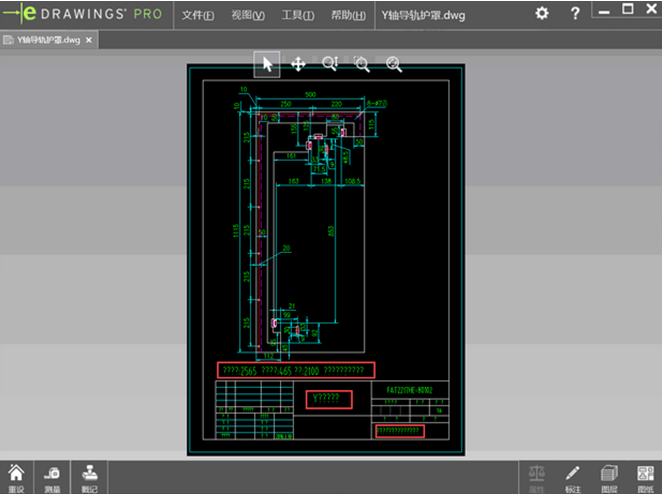The image size is (662, 494).
Task: Open the sheets panel
Action: click(643, 476)
